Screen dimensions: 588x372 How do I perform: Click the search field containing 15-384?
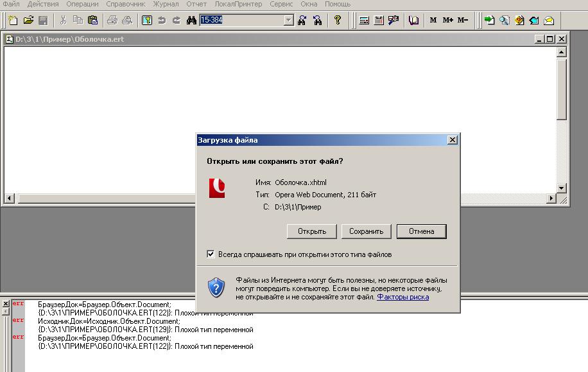coord(241,20)
